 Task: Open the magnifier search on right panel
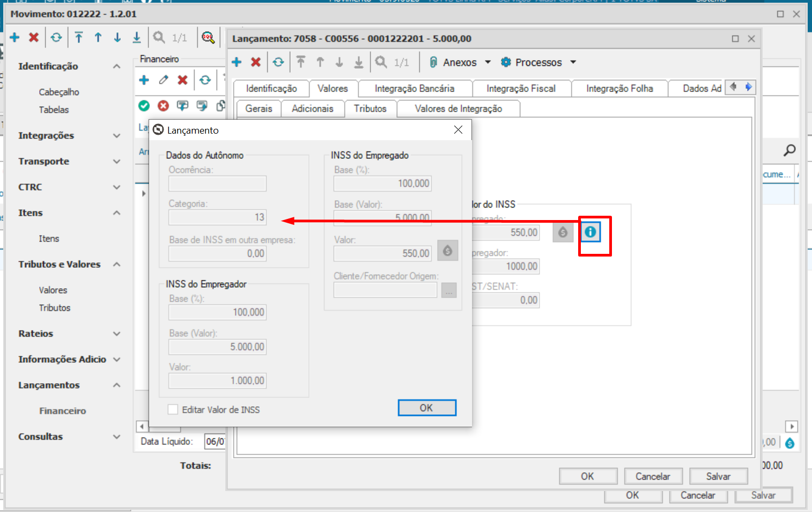click(789, 150)
